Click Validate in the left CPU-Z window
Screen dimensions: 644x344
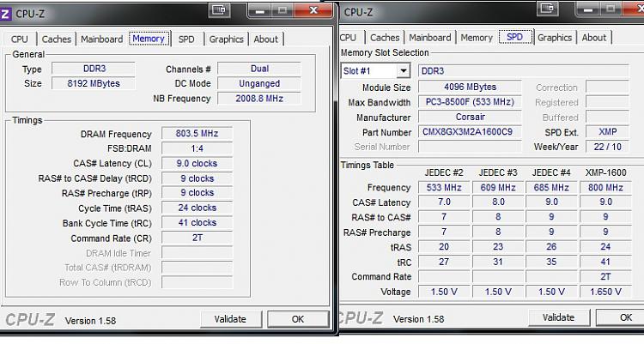230,319
